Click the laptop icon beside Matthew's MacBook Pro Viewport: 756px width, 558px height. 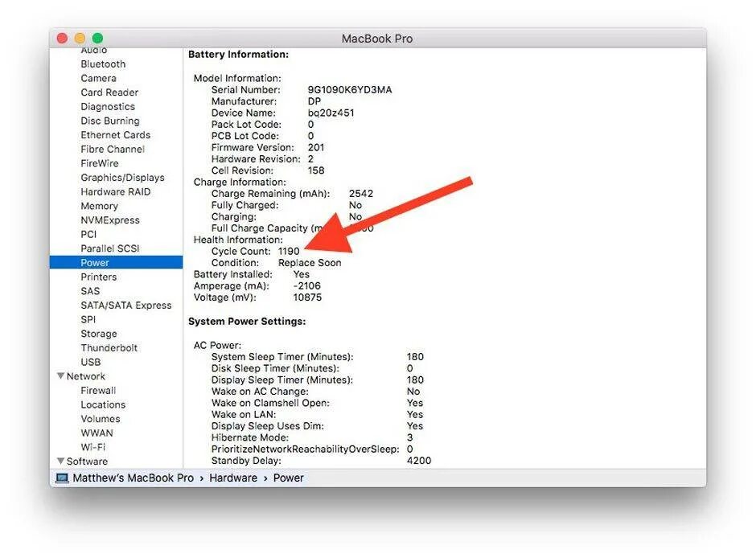62,478
